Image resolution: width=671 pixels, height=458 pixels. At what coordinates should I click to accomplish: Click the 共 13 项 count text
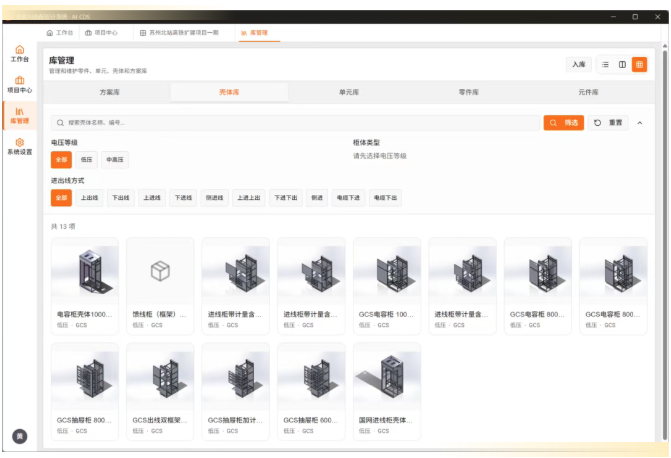coord(63,226)
